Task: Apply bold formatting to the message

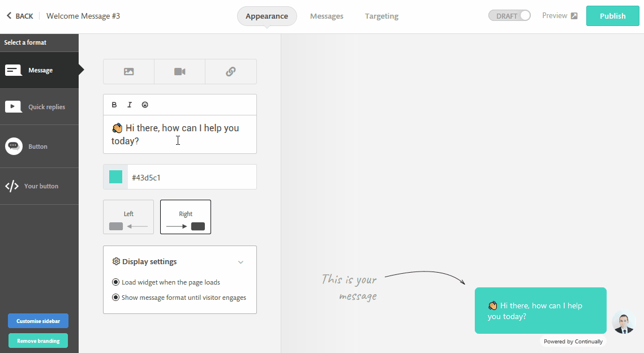Action: click(x=114, y=104)
